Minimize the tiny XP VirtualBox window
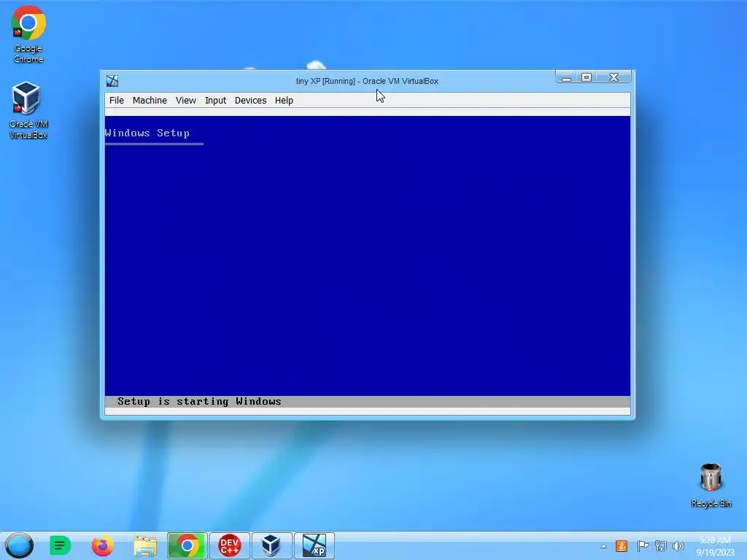The height and width of the screenshot is (560, 747). (x=566, y=77)
